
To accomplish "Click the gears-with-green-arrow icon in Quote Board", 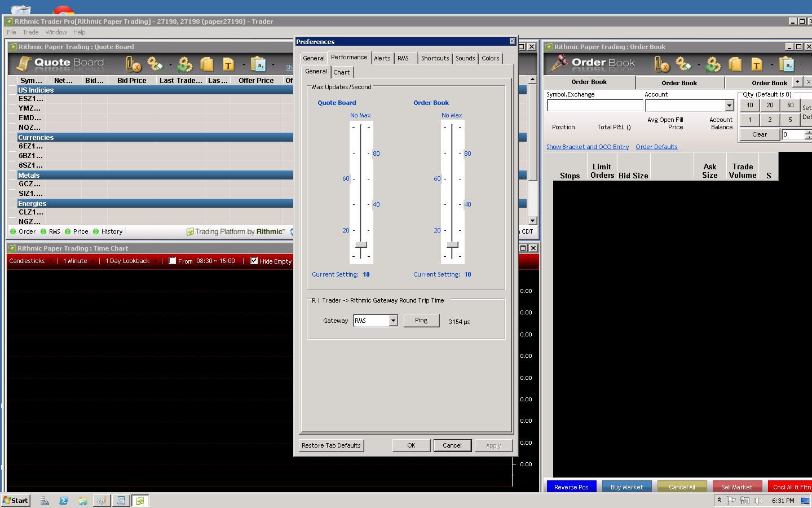I will click(x=185, y=64).
